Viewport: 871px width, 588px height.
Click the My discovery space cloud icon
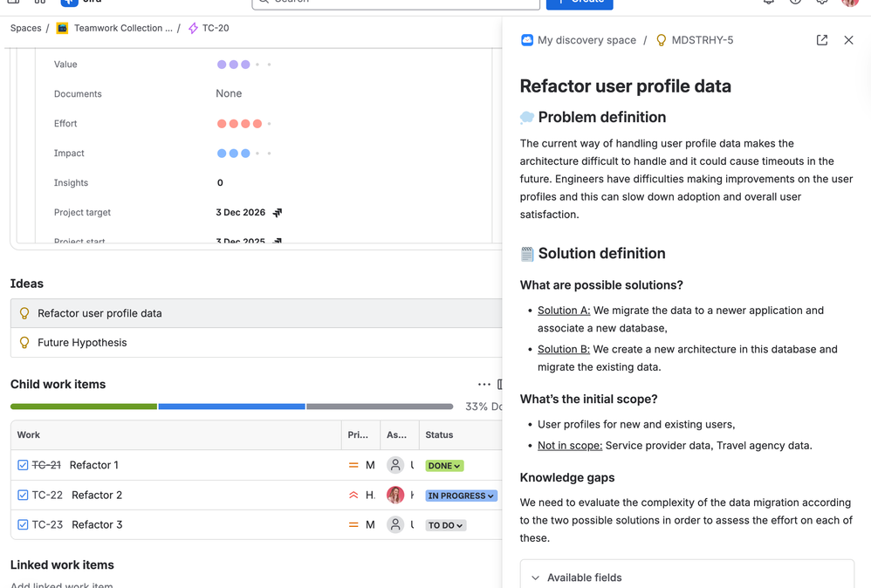tap(526, 40)
